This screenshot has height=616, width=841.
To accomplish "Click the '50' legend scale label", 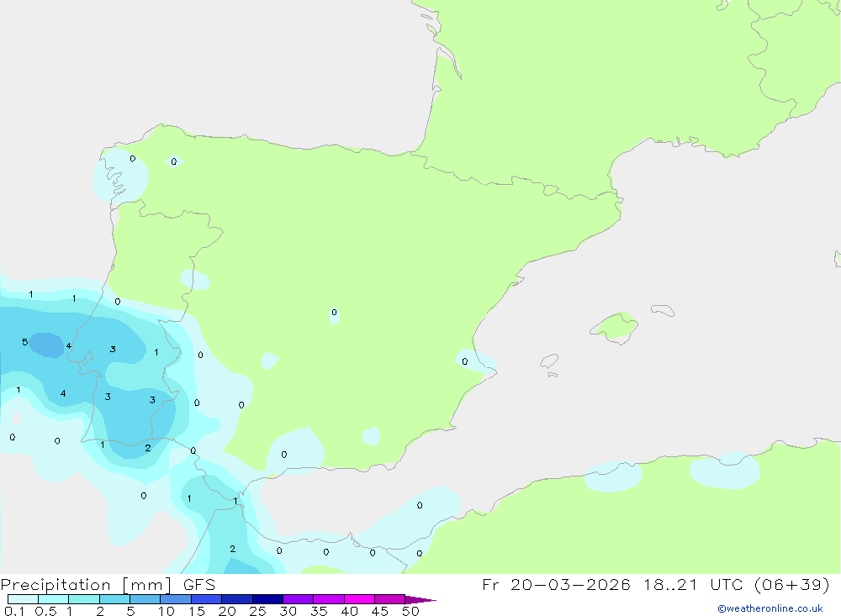I will tap(411, 611).
